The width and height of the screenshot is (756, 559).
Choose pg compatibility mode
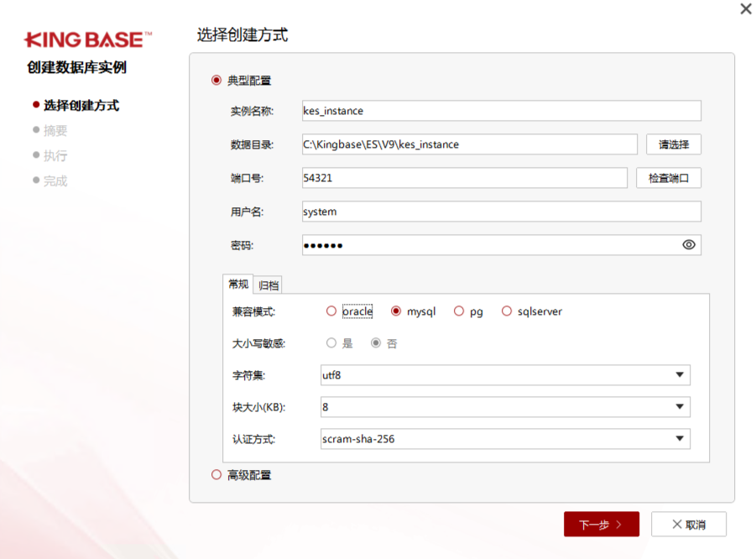(458, 311)
